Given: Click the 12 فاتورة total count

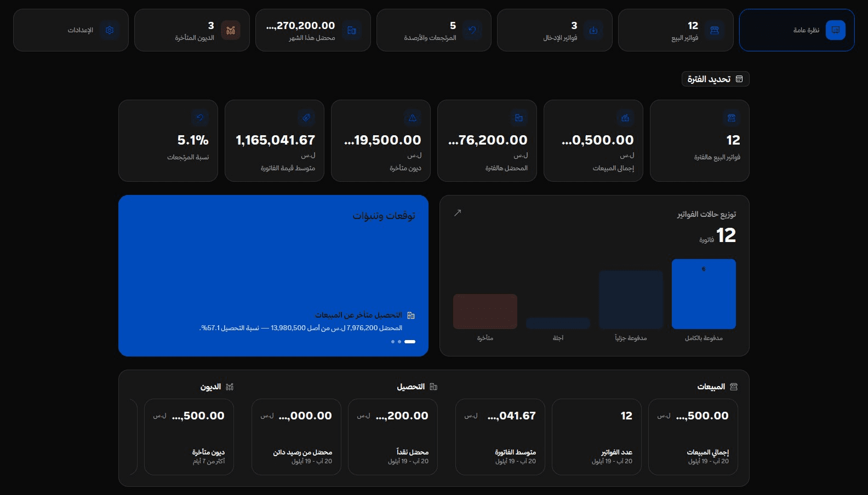Looking at the screenshot, I should click(718, 236).
